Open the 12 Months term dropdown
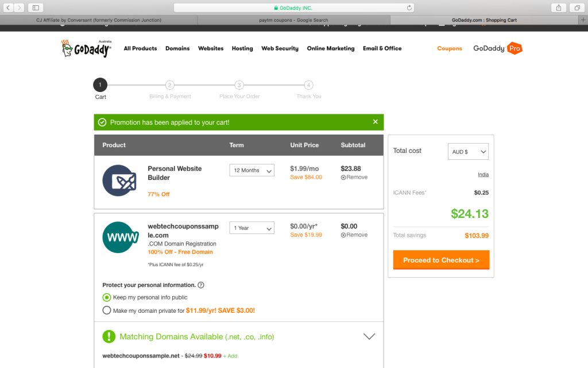 coord(252,170)
